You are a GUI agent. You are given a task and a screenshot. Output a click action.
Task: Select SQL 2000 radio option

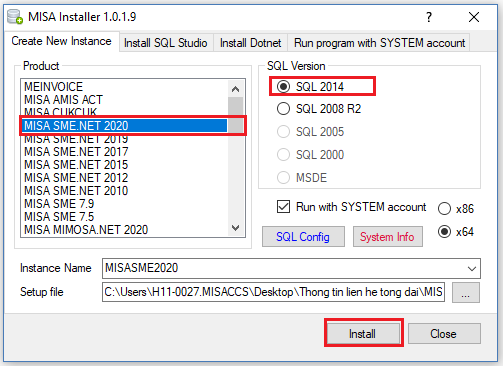coord(283,155)
